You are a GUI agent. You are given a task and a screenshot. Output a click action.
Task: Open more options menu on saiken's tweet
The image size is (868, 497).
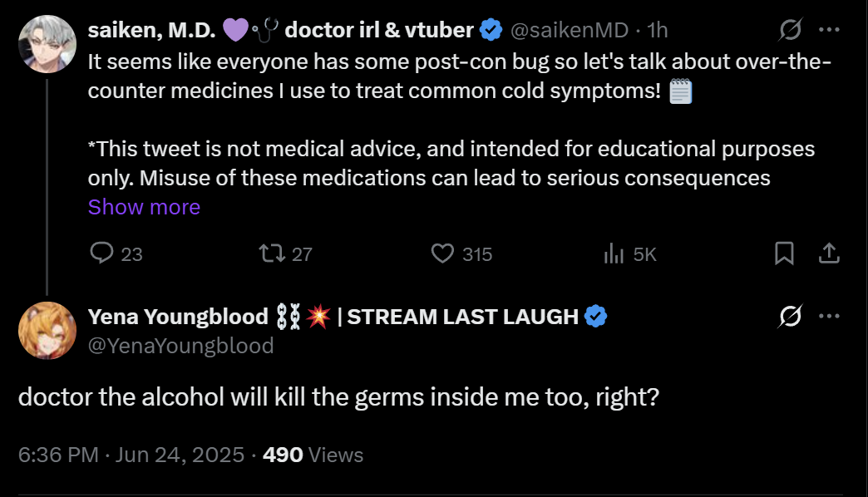(829, 31)
